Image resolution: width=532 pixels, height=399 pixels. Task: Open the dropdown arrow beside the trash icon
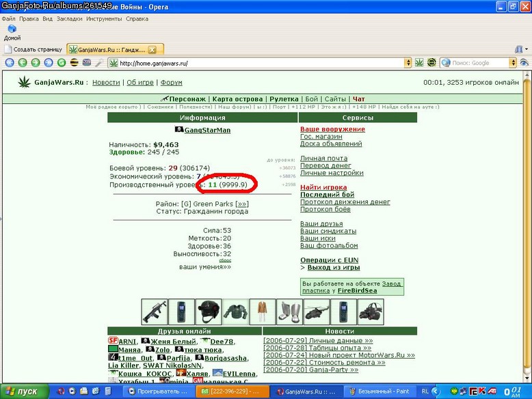coord(527,49)
